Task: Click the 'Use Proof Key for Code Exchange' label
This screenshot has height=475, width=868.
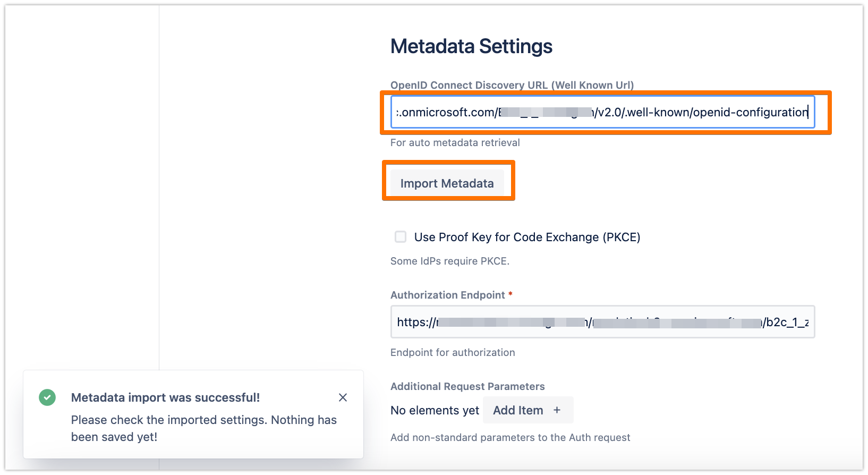Action: (527, 237)
